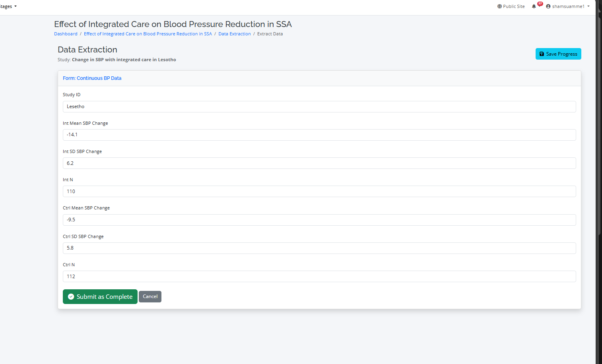Click the Ctrl SD SBP Change field
The image size is (602, 364).
(319, 248)
